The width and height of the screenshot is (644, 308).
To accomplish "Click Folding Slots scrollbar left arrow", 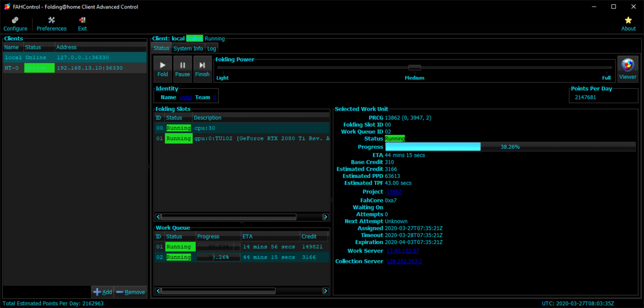I will tap(158, 217).
